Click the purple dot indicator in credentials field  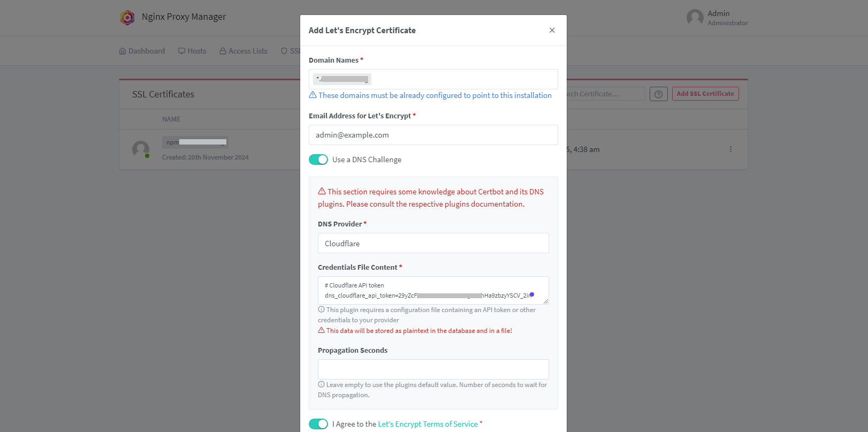(532, 294)
